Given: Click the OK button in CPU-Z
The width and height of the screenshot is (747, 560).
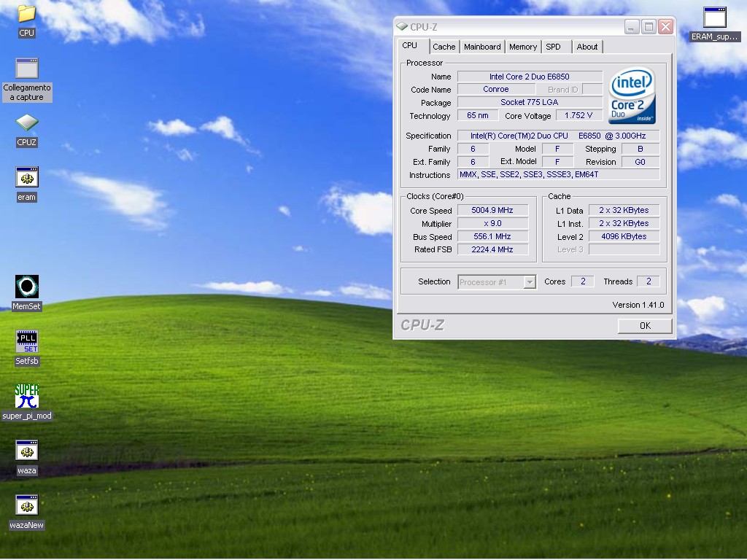Looking at the screenshot, I should tap(645, 326).
